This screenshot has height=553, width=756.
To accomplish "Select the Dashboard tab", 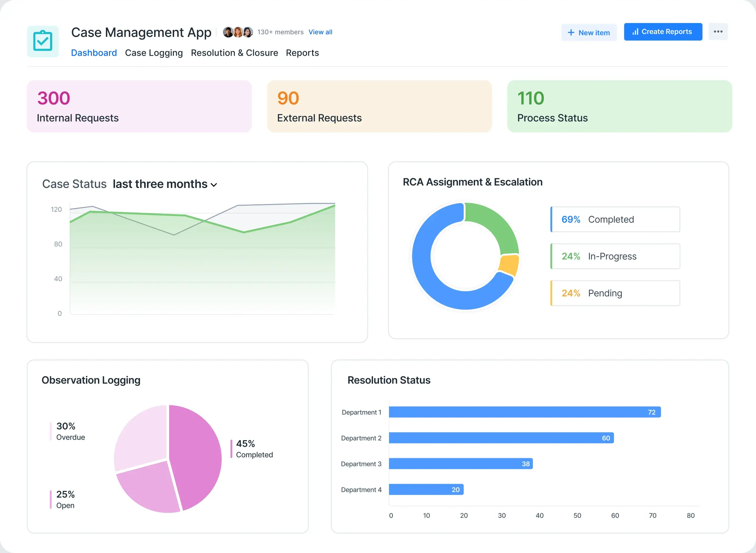I will (94, 53).
